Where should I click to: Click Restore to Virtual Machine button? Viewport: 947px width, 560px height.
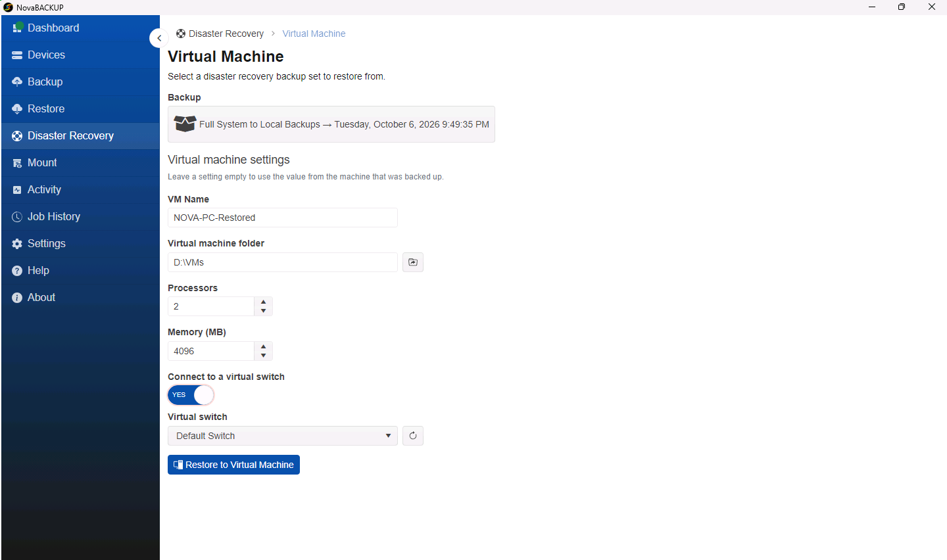(233, 465)
